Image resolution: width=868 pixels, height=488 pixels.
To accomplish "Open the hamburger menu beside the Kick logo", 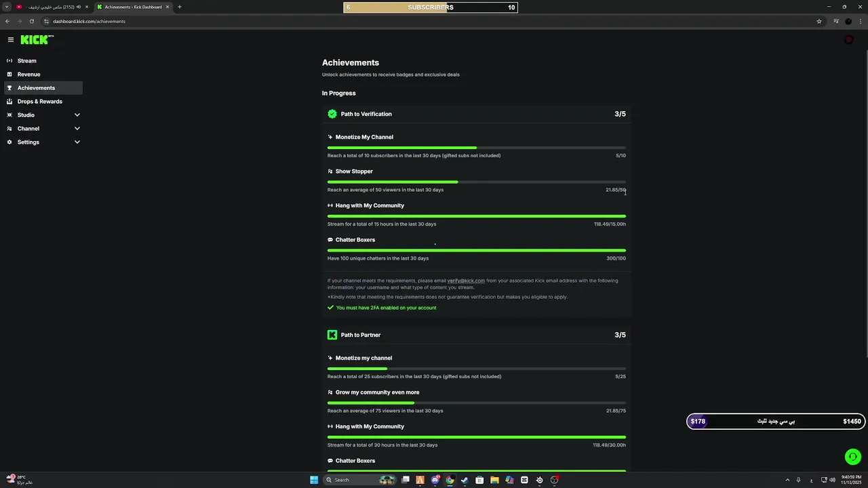I will tap(11, 40).
